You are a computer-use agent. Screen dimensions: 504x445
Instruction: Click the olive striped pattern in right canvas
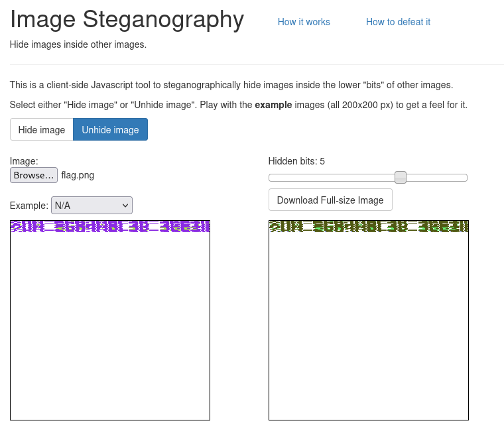(x=369, y=226)
